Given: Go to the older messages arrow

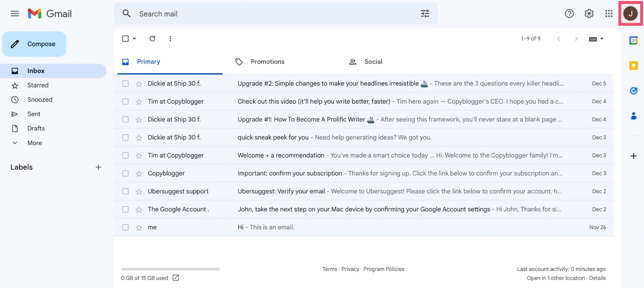Looking at the screenshot, I should coord(576,39).
